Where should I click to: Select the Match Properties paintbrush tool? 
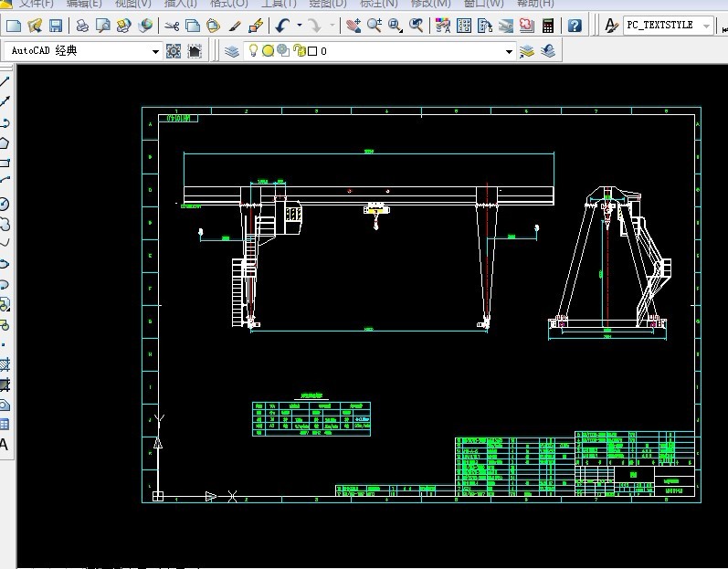click(x=236, y=26)
